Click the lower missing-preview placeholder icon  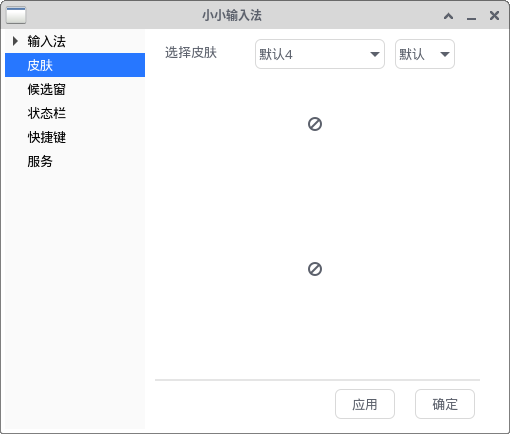(x=315, y=269)
